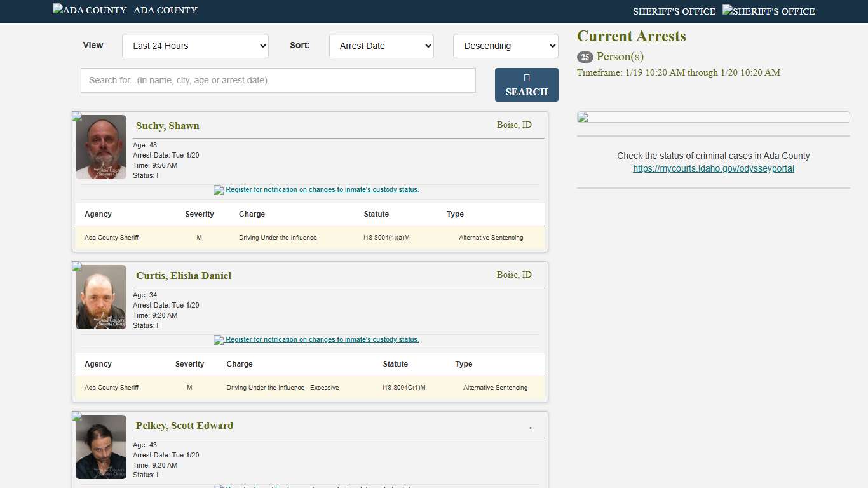The width and height of the screenshot is (868, 488).
Task: Click Register for notification link under Suchy, Shawn
Action: click(x=322, y=189)
